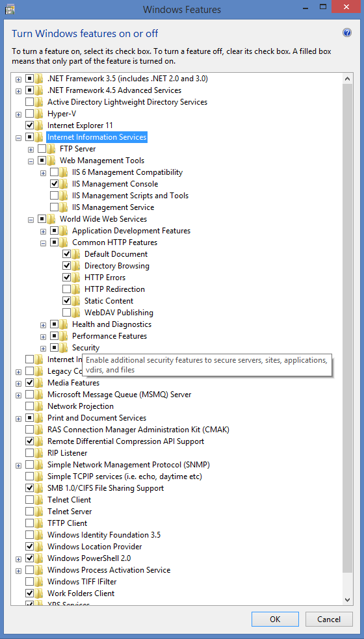Screen dimensions: 364x639
Task: Click folder icon beside Internet Explorer 11
Action: (39, 125)
